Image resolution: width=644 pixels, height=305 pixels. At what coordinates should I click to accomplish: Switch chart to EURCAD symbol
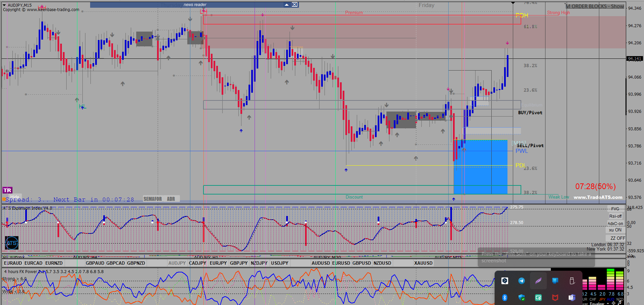point(34,263)
